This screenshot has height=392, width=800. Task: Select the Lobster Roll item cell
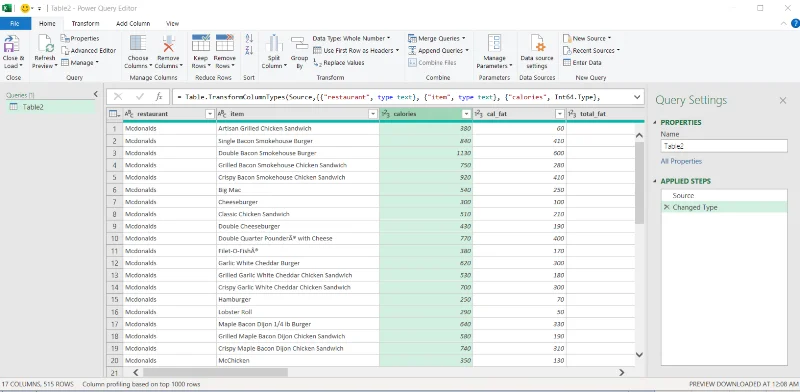[298, 311]
